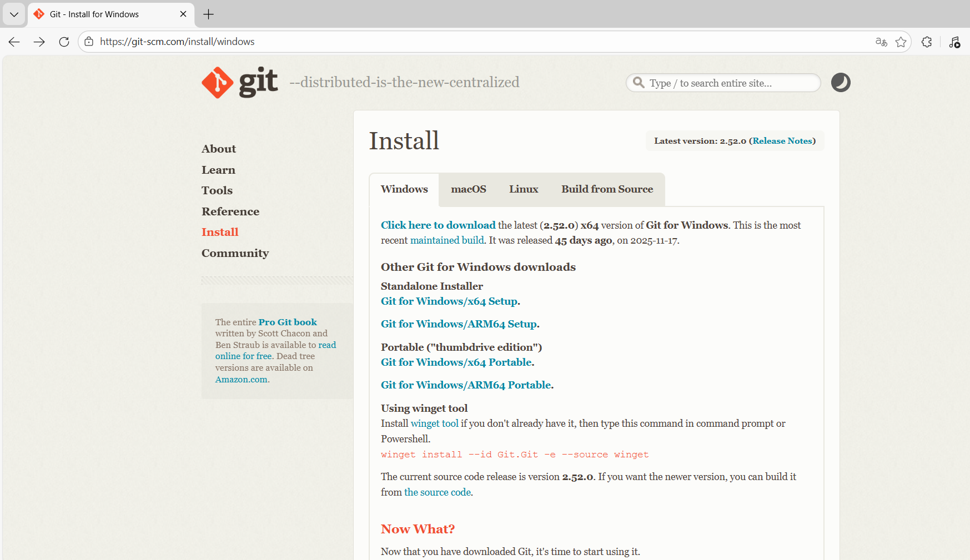Click the translate page icon

coord(881,42)
